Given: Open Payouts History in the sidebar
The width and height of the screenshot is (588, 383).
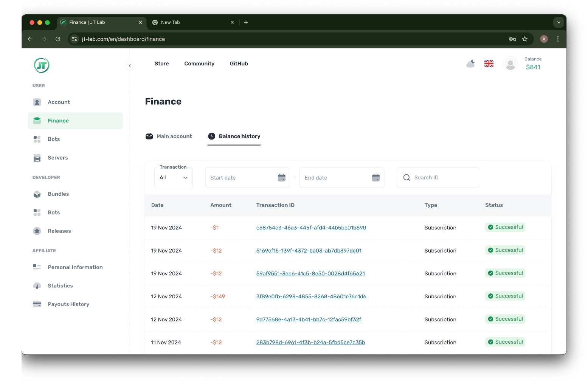Looking at the screenshot, I should [75, 304].
